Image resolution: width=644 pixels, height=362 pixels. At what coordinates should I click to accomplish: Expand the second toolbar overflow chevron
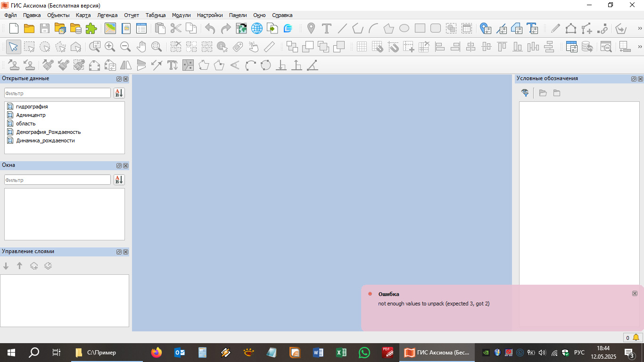click(640, 47)
